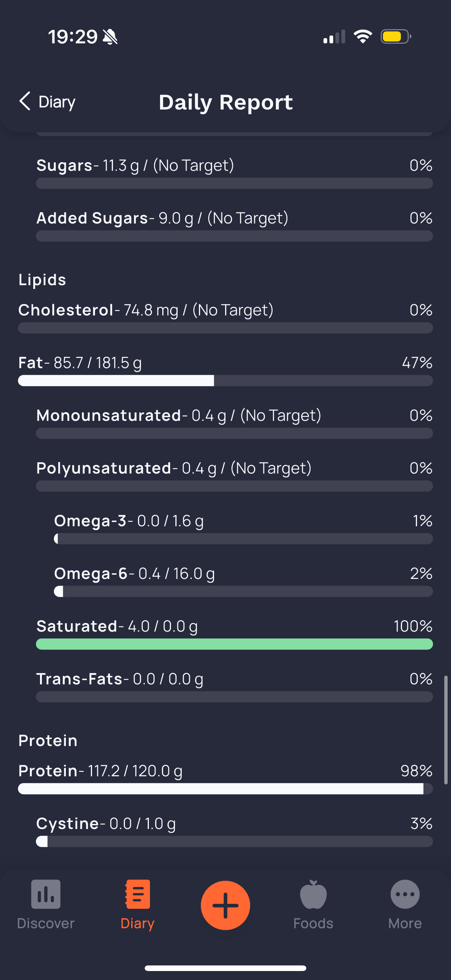
Task: Tap the green Saturated progress bar
Action: pos(234,644)
